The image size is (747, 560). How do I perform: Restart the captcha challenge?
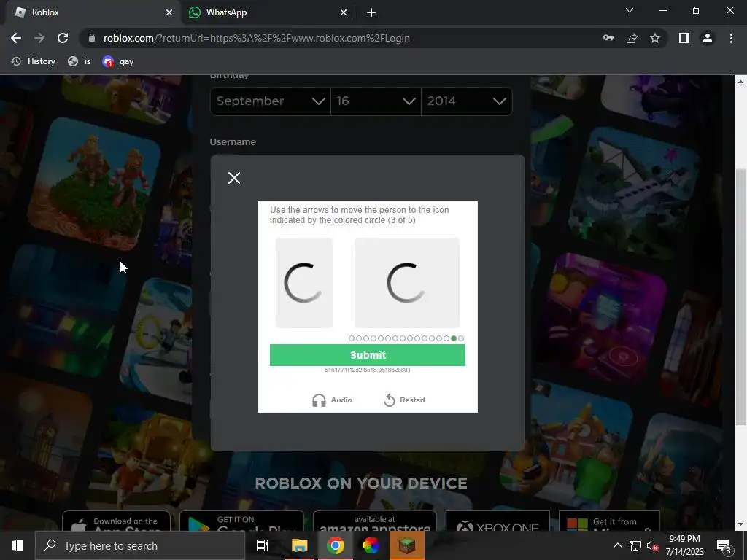[x=404, y=400]
